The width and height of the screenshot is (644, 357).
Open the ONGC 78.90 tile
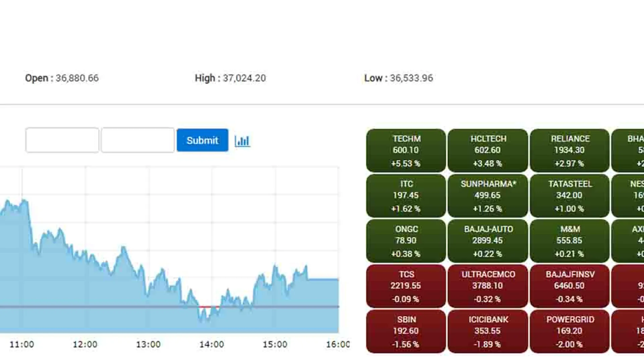[x=406, y=241]
